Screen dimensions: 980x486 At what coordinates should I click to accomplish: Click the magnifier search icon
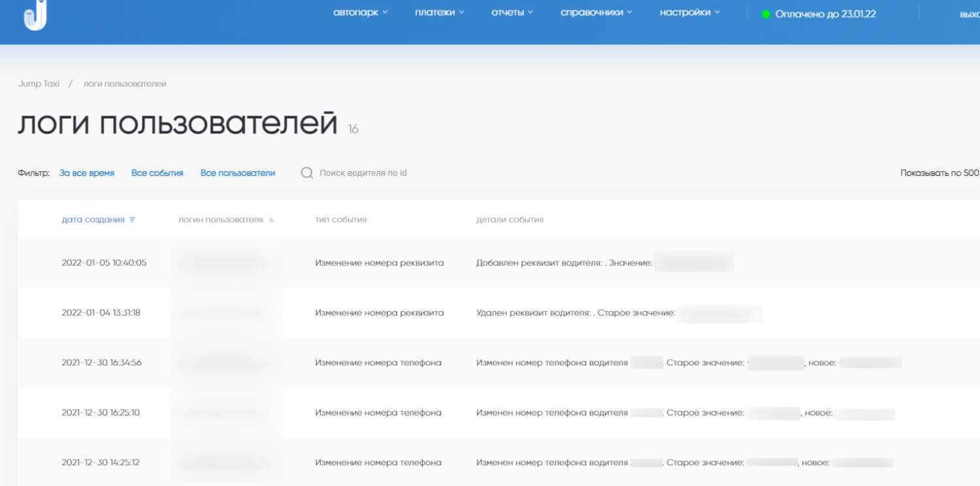tap(306, 173)
